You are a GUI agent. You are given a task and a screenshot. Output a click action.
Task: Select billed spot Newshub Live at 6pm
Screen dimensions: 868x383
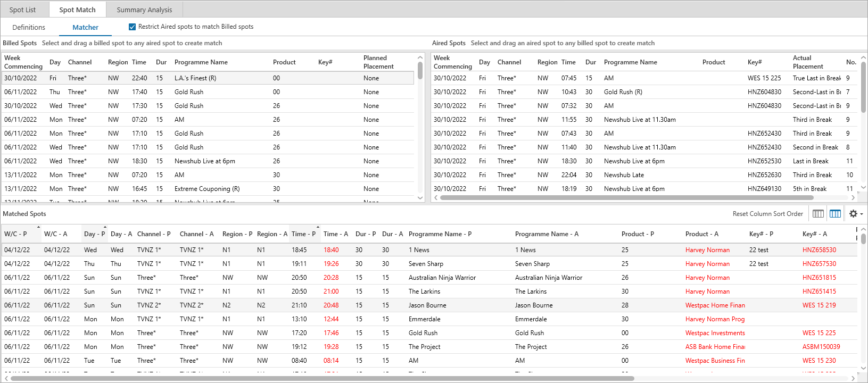208,161
